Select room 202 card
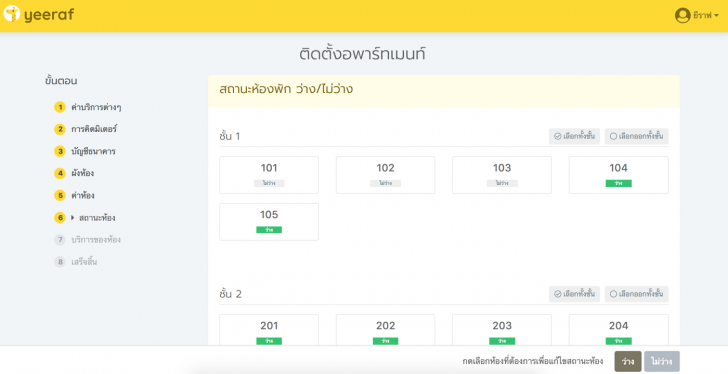The width and height of the screenshot is (728, 374). tap(385, 330)
